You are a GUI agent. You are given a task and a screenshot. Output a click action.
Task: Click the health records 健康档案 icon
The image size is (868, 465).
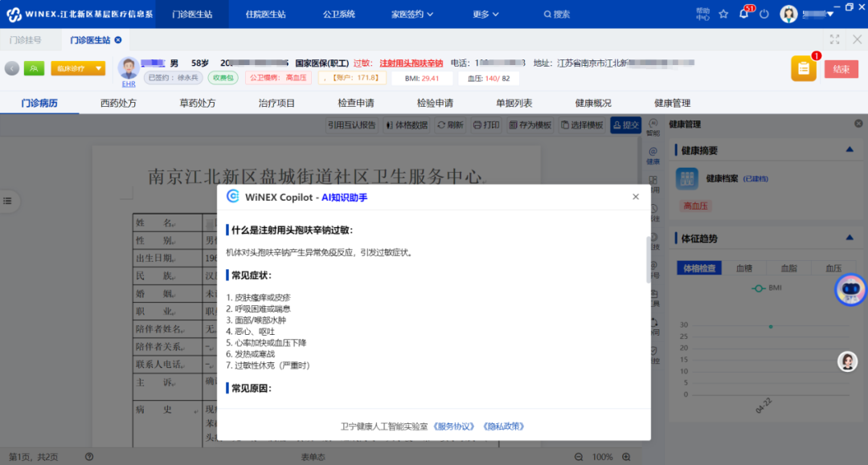[686, 178]
